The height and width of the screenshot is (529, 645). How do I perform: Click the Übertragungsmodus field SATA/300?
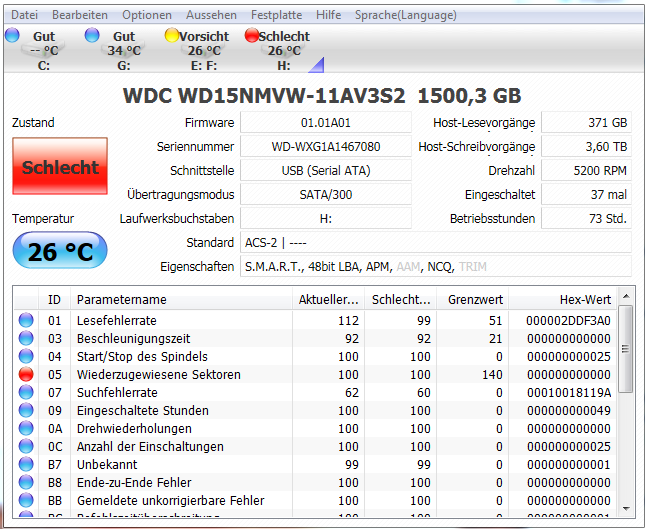326,194
